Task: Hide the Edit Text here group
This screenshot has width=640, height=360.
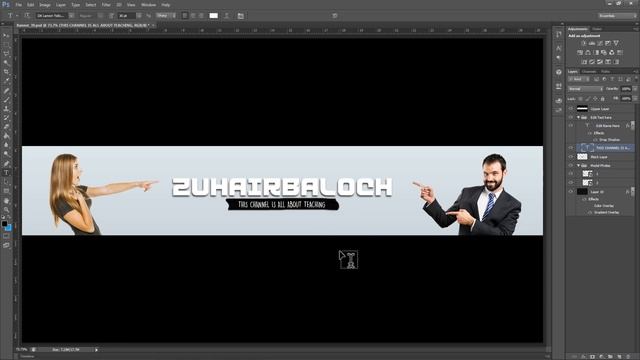Action: click(571, 117)
